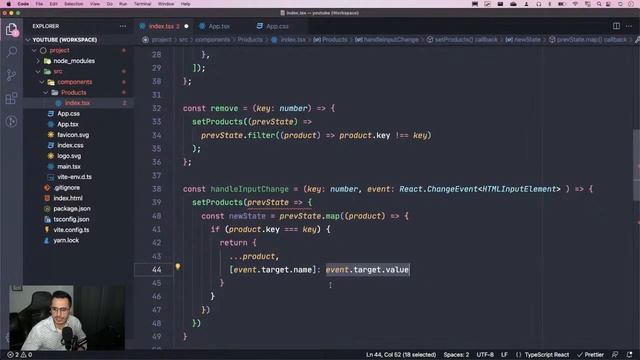Open main.tsx in the explorer

pyautogui.click(x=78, y=167)
